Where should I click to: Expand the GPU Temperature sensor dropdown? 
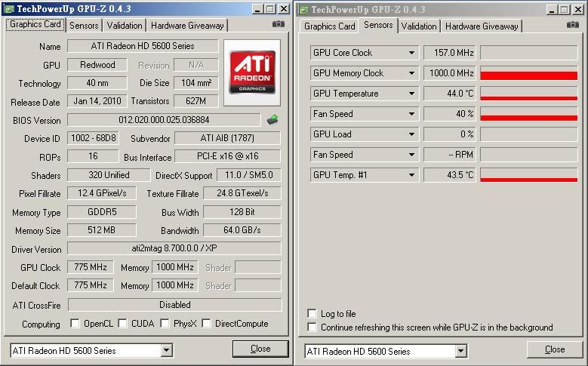pyautogui.click(x=412, y=94)
